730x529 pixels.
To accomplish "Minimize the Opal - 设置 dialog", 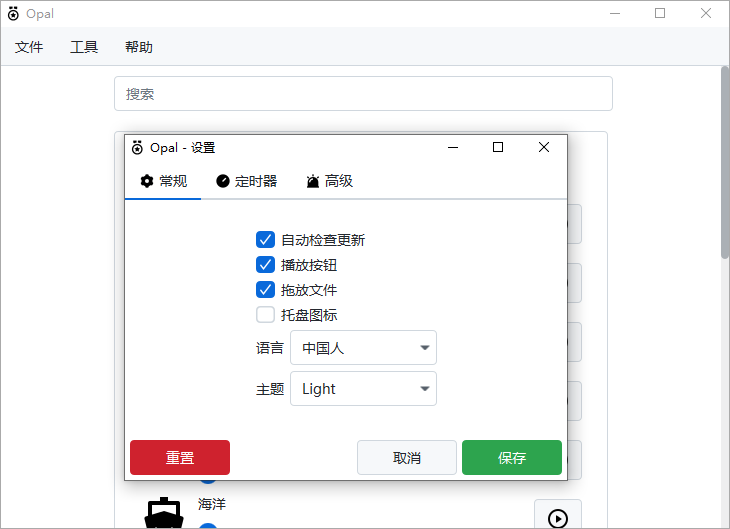I will (453, 147).
